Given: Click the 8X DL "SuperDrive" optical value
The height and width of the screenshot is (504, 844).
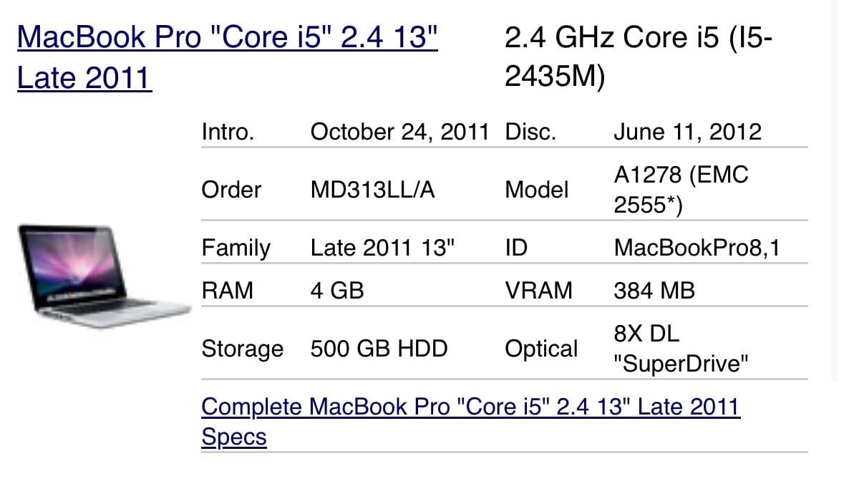Looking at the screenshot, I should pos(681,349).
